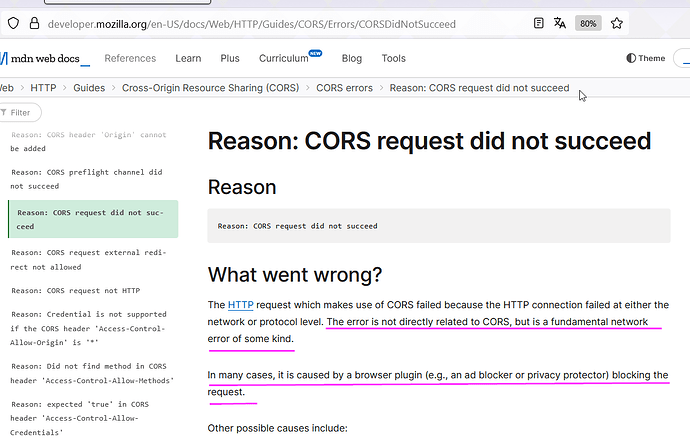This screenshot has width=690, height=446.
Task: Click the translate page icon
Action: click(x=561, y=23)
